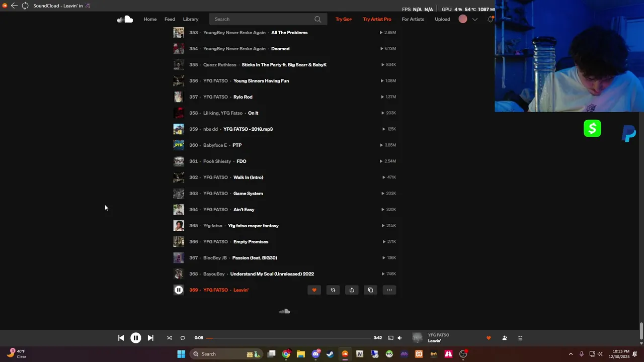The height and width of the screenshot is (362, 644).
Task: Open Chrome from the taskbar
Action: 286,354
